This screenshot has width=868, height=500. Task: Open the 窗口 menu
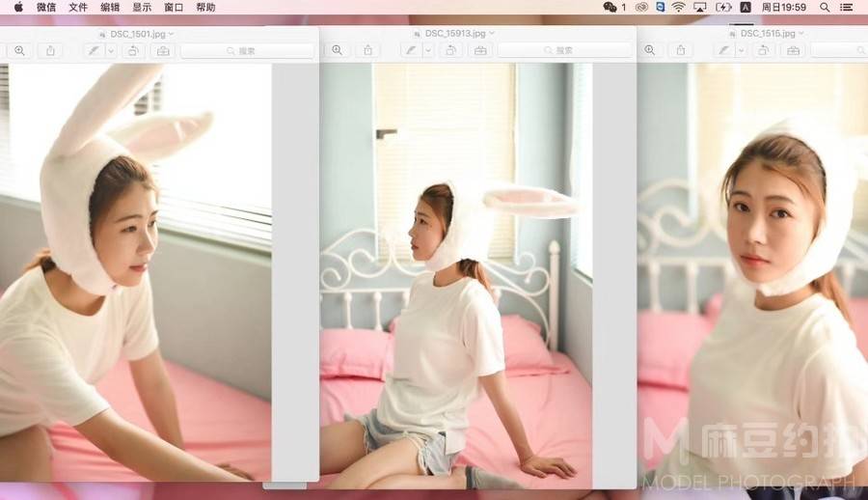[x=174, y=7]
